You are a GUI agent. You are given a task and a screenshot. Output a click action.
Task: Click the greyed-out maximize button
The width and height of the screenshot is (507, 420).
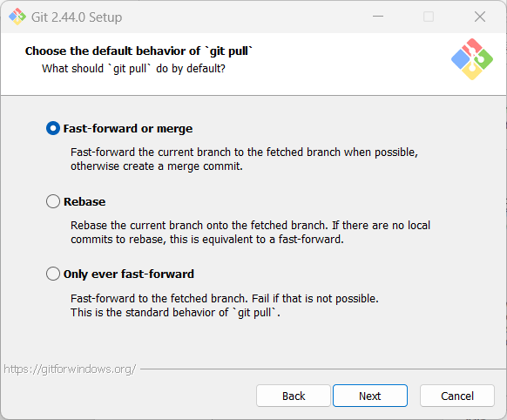pos(429,17)
